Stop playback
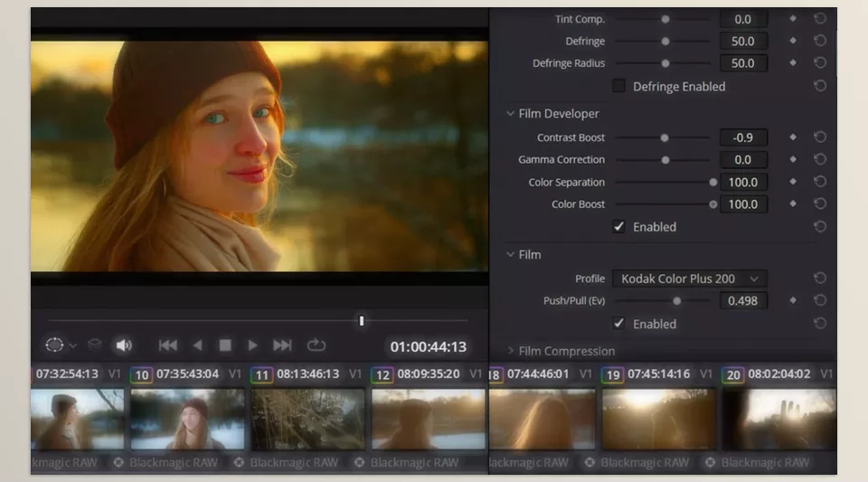868x482 pixels. pos(225,345)
